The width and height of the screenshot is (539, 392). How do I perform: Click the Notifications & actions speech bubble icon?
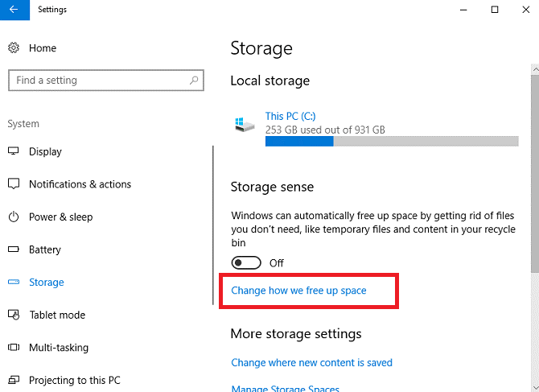(x=14, y=184)
